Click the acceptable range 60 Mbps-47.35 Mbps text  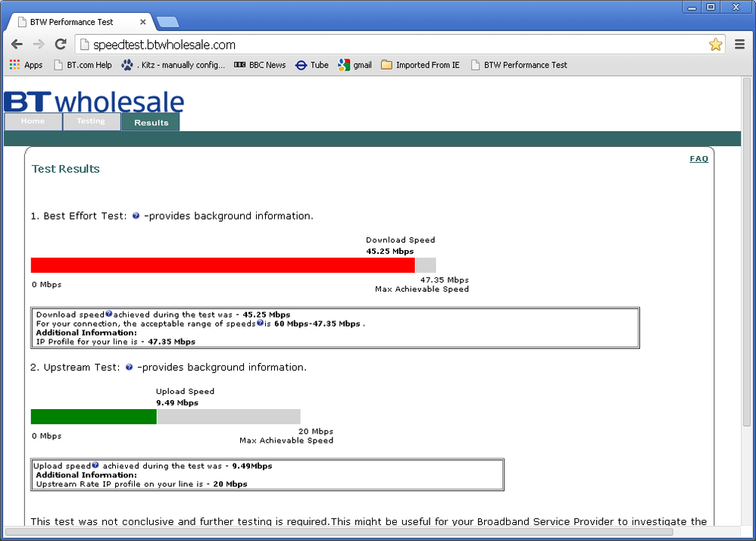(x=317, y=324)
